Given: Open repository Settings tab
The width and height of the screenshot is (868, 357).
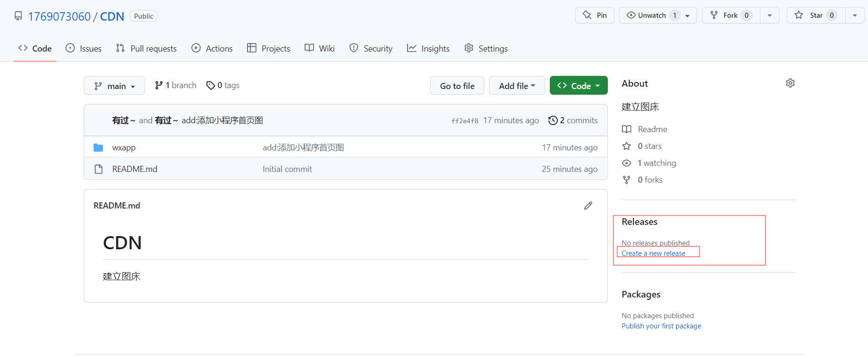Looking at the screenshot, I should coord(486,48).
